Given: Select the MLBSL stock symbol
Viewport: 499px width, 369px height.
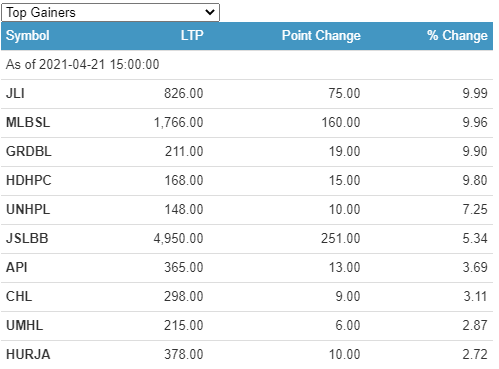Looking at the screenshot, I should (28, 123).
